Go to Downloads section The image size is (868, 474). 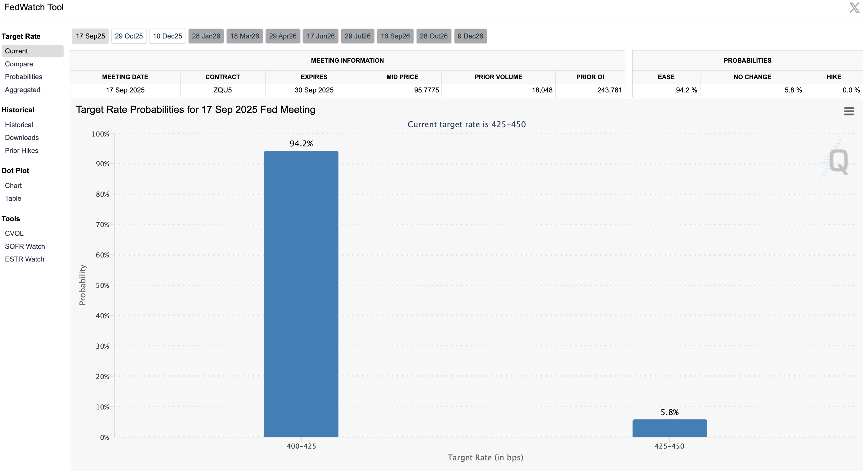[x=22, y=138]
